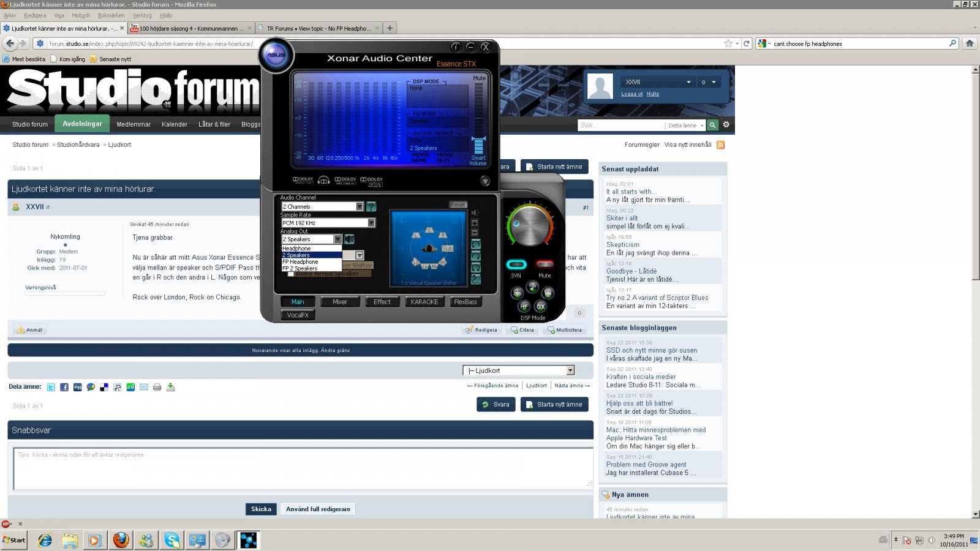Click Använd full redigerare button
This screenshot has width=980, height=551.
click(318, 509)
